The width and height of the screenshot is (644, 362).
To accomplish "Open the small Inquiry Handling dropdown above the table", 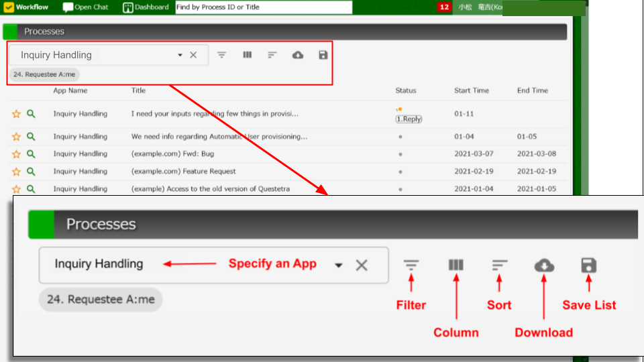I will click(180, 55).
